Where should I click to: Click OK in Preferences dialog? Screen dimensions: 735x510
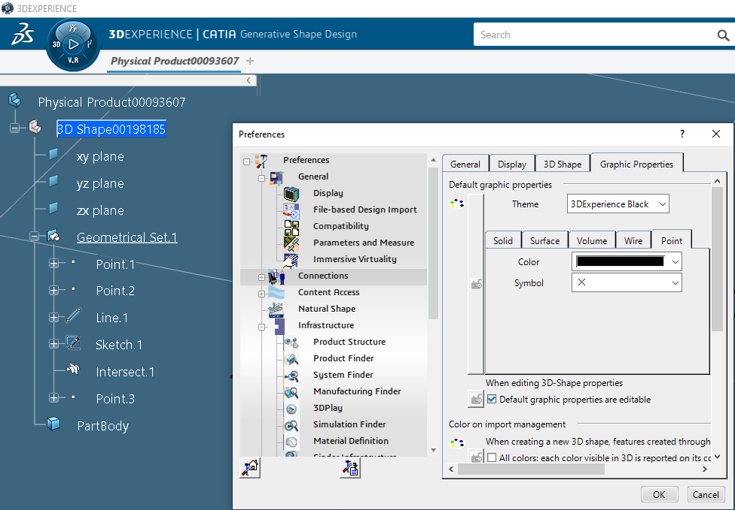[659, 495]
